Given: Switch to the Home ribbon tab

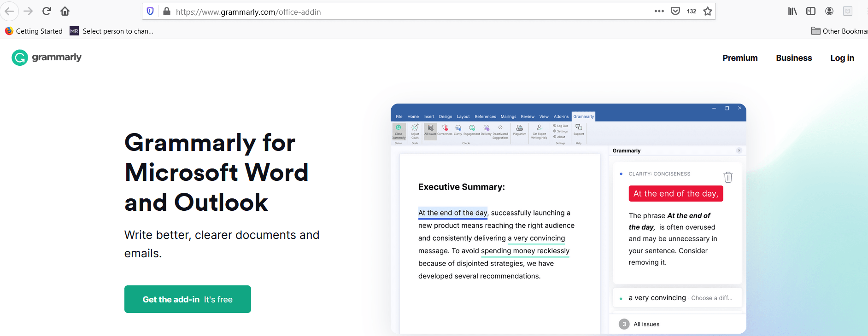Looking at the screenshot, I should pyautogui.click(x=413, y=116).
